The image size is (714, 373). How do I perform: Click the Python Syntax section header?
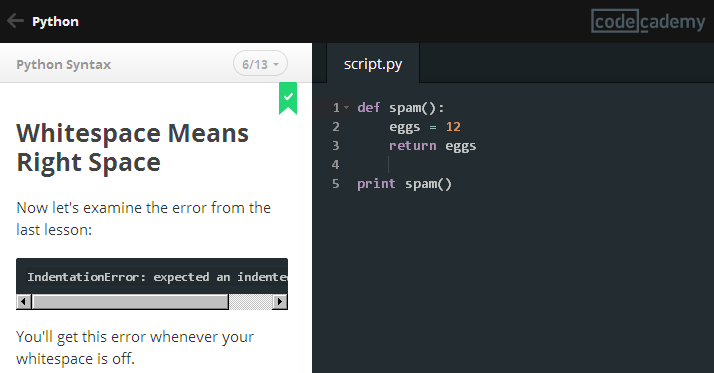tap(64, 64)
